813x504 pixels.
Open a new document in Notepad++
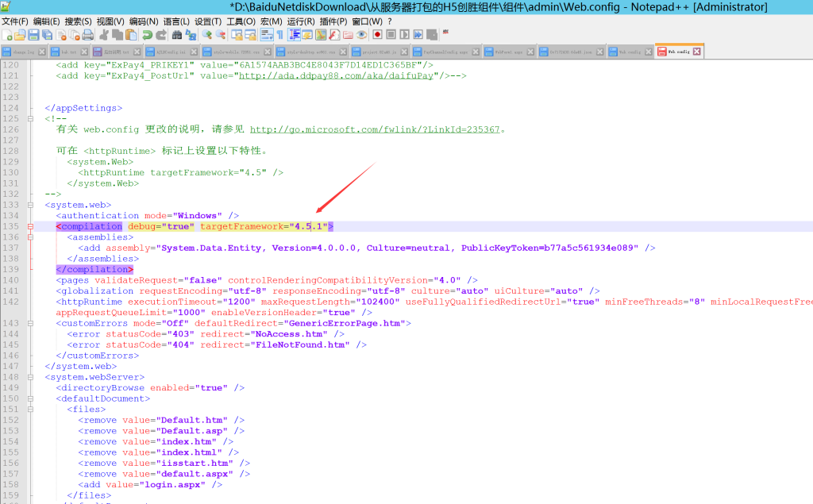(x=6, y=34)
